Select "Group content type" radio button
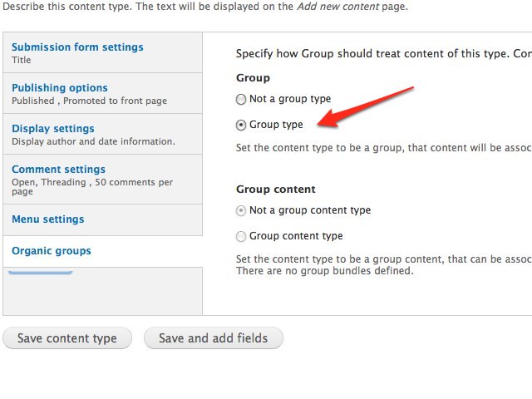The width and height of the screenshot is (532, 399). tap(241, 236)
